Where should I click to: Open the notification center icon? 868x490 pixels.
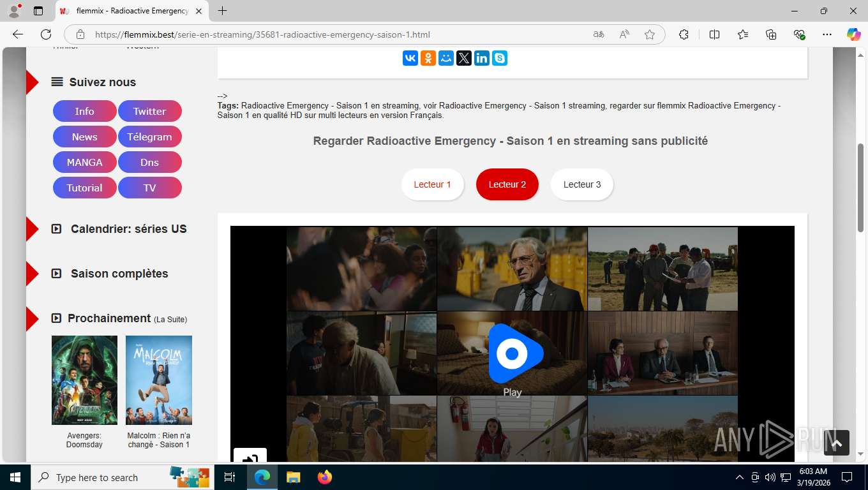point(847,477)
